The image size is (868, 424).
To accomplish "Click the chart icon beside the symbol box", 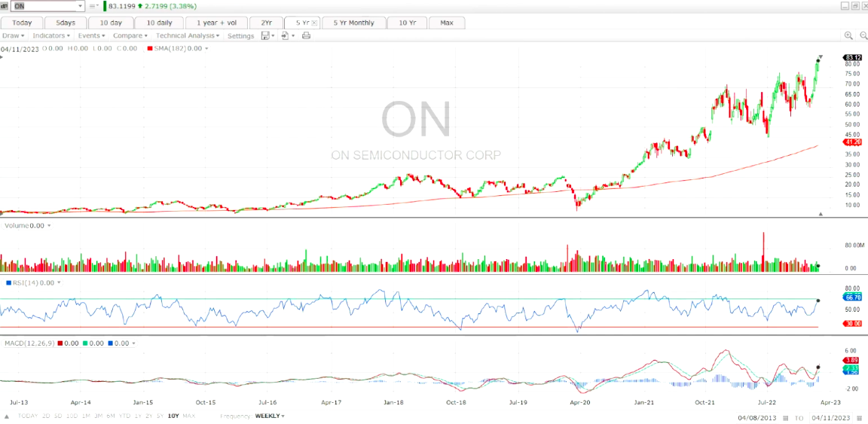I will [x=5, y=6].
